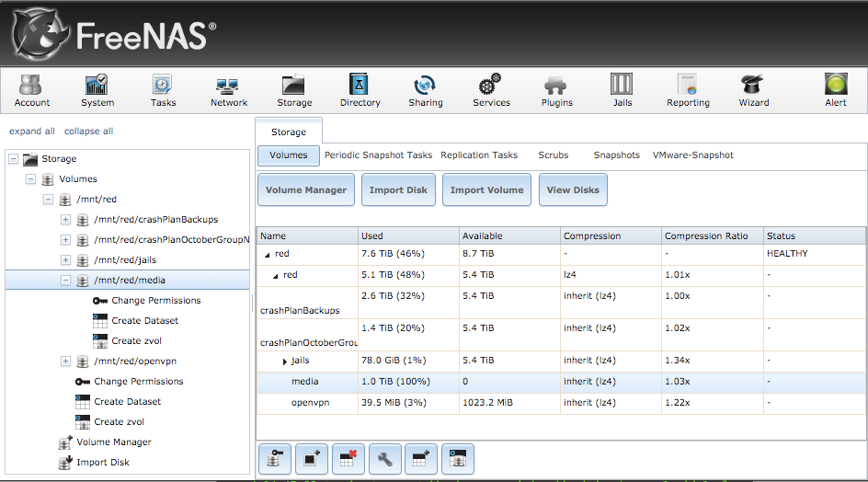Click the expand all link
Image resolution: width=868 pixels, height=482 pixels.
pyautogui.click(x=31, y=132)
